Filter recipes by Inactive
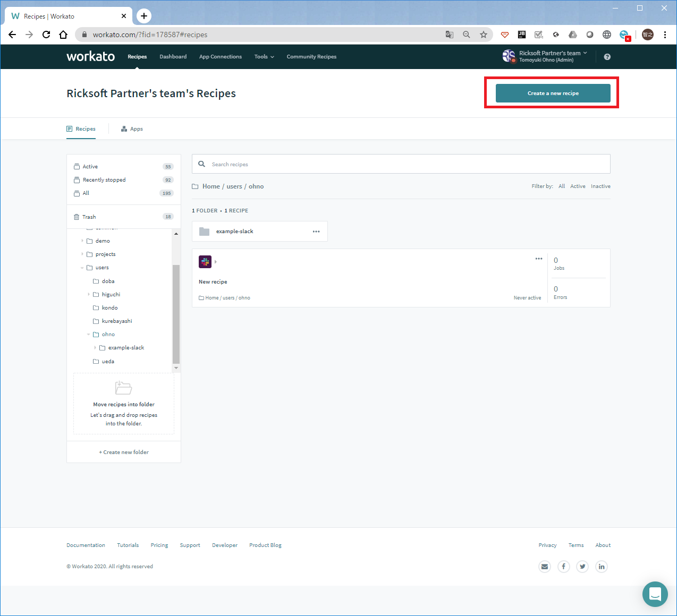 pos(600,186)
